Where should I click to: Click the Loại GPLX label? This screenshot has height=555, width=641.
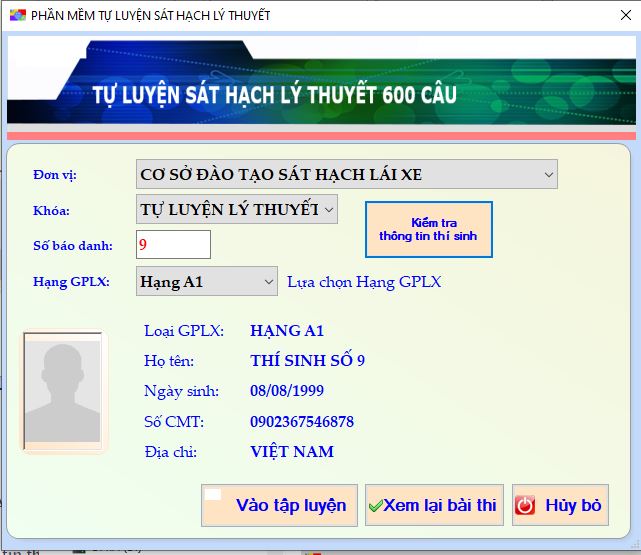tap(184, 331)
